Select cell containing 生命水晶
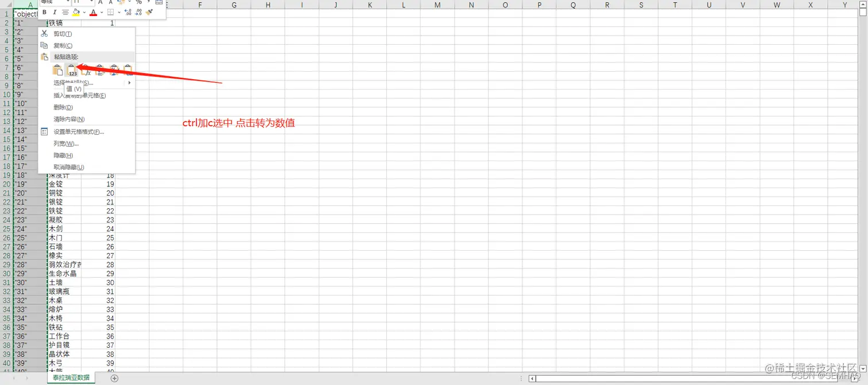 pos(64,274)
